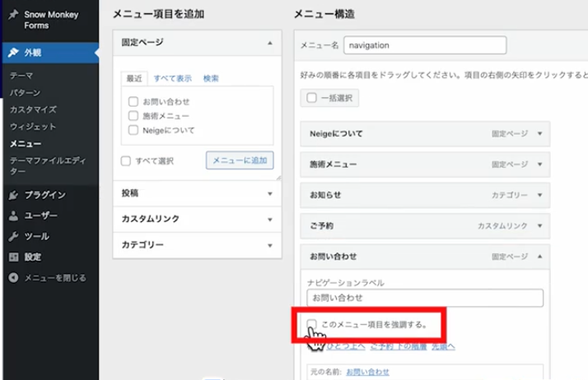The width and height of the screenshot is (588, 380).
Task: Click the Snow Monkey Forms pin icon
Action: 13,14
